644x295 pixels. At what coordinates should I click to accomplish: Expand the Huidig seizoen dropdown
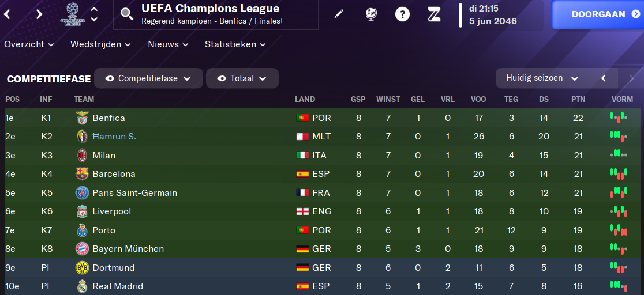coord(542,78)
